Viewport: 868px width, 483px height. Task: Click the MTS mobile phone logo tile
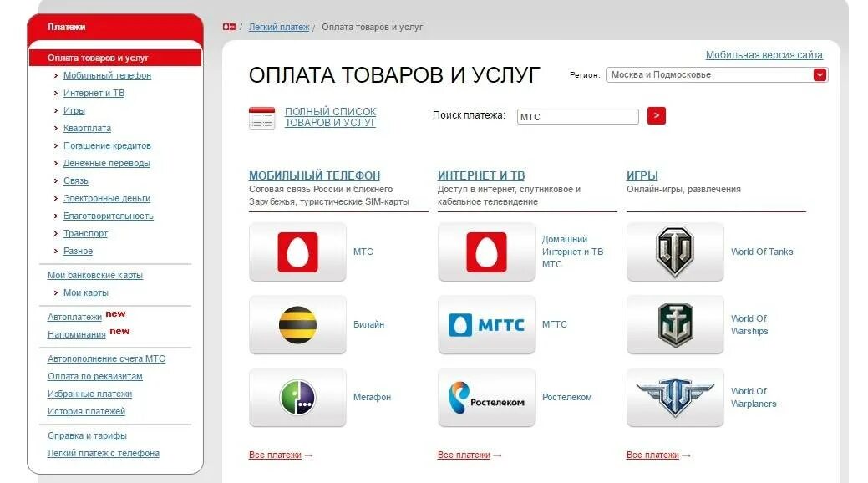[x=297, y=252]
